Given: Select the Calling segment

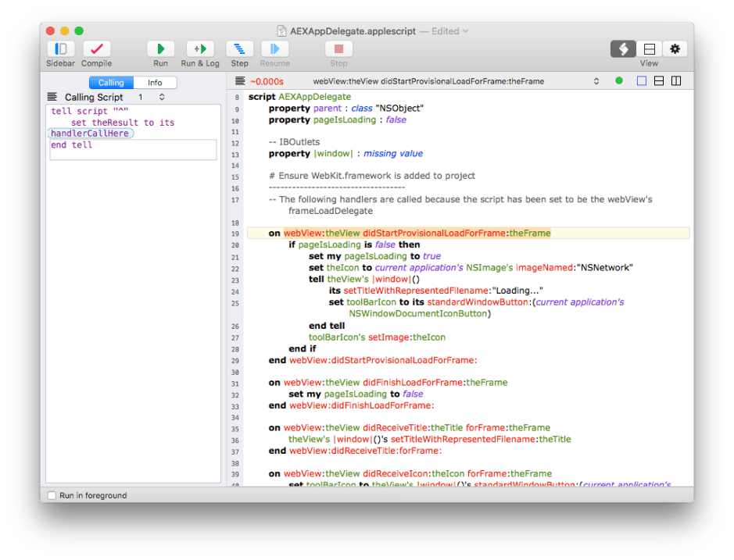Looking at the screenshot, I should [110, 82].
